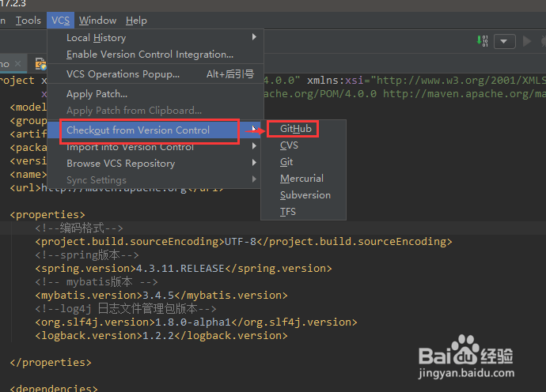This screenshot has width=546, height=392.
Task: Click the org.slf4j.version line
Action: (x=196, y=322)
